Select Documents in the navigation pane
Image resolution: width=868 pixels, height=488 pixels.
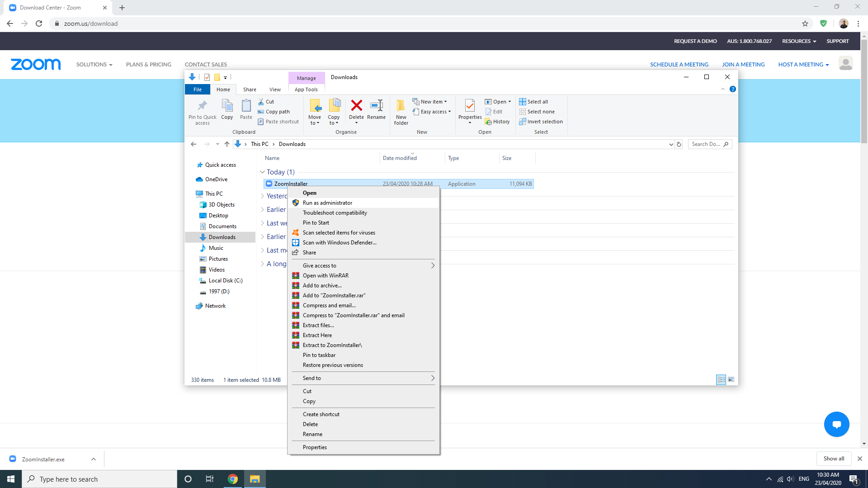pos(222,226)
